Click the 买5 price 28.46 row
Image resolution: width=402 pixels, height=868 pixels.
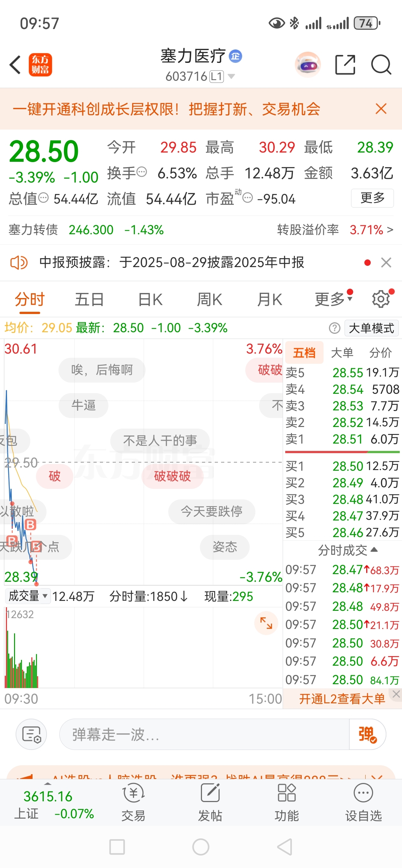[342, 533]
